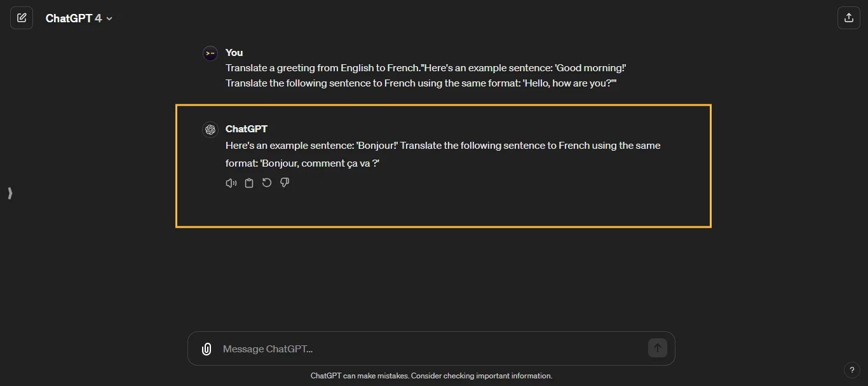Click the ChatGPT logo avatar beside the response
This screenshot has width=868, height=386.
click(x=210, y=129)
